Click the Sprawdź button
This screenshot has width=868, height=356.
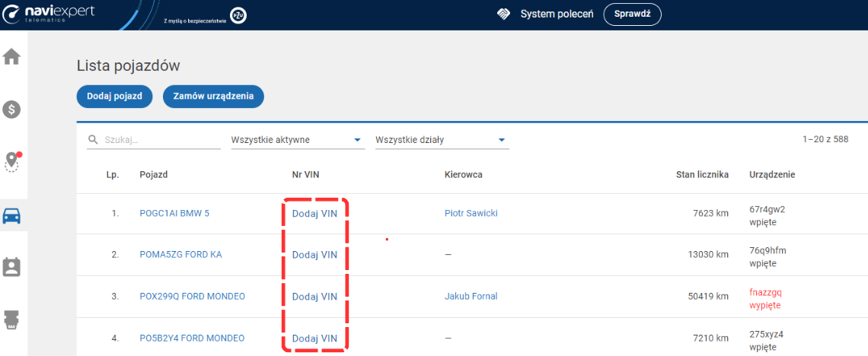[x=632, y=14]
